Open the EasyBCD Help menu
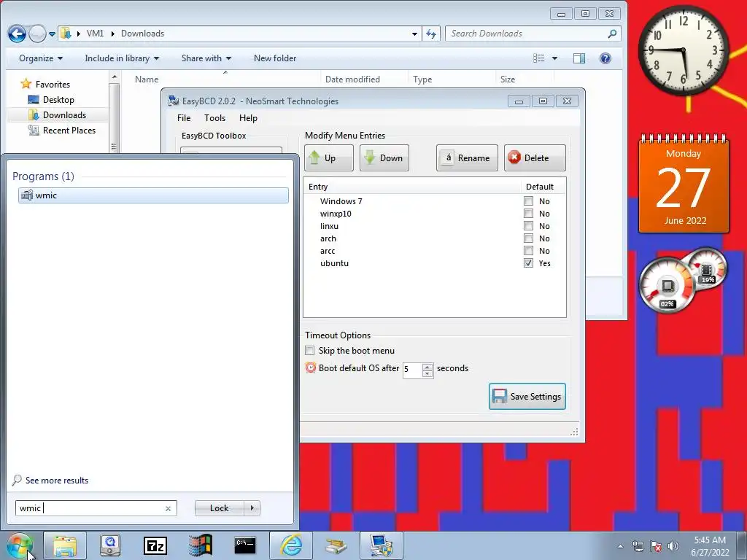The image size is (747, 560). 248,118
